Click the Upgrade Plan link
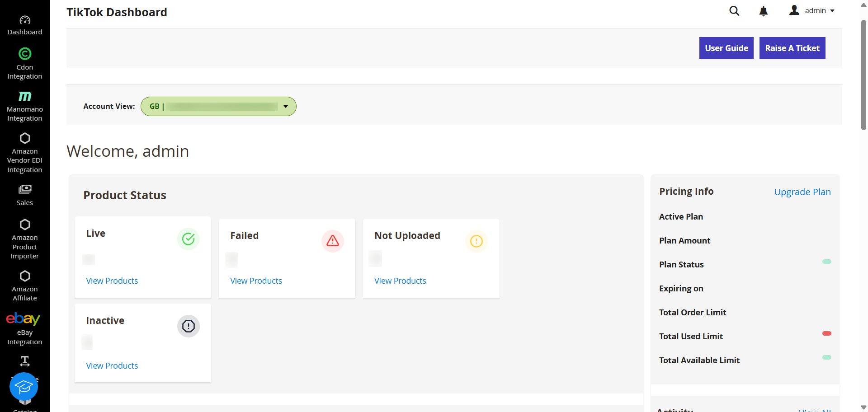 (x=802, y=192)
